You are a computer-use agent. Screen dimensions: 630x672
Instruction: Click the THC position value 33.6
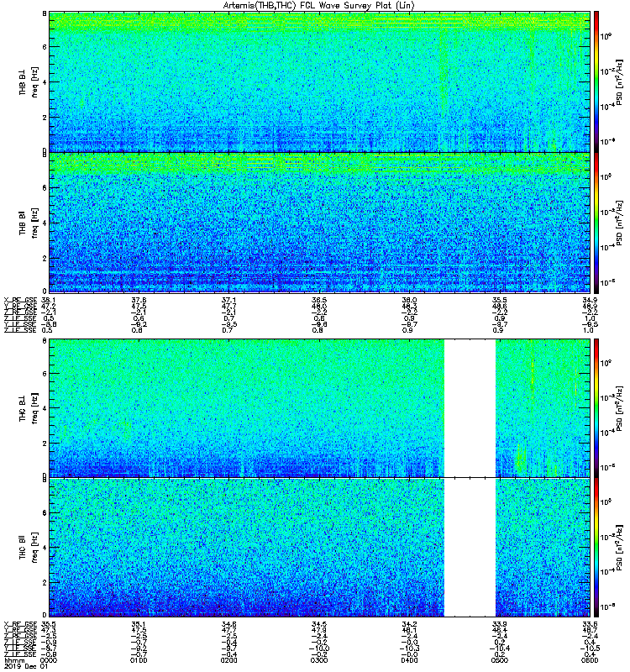click(590, 624)
